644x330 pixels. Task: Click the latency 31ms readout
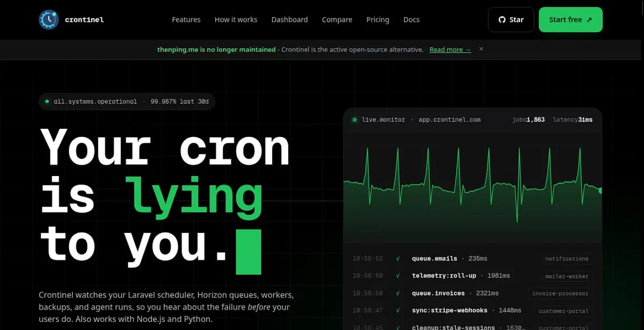(573, 120)
